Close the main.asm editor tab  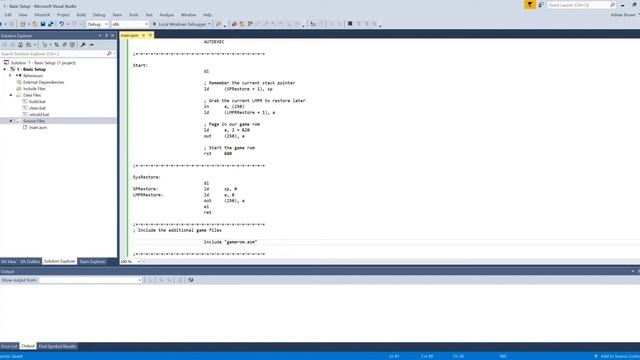150,35
